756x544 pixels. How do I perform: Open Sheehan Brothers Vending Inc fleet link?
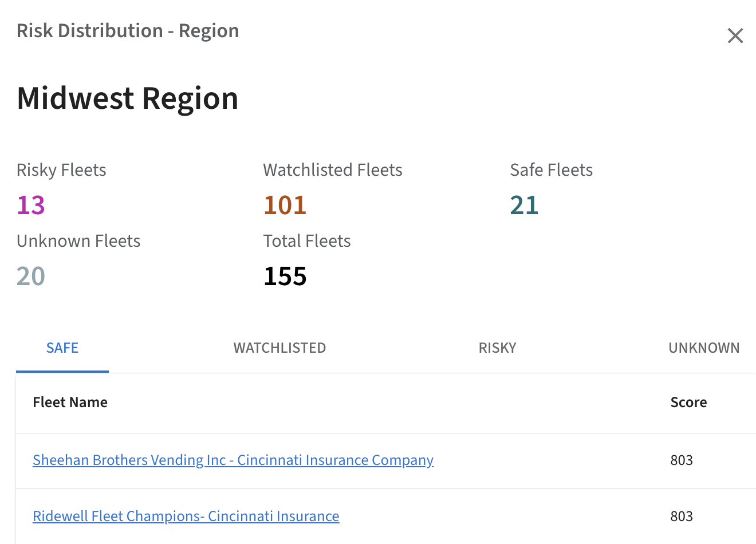point(233,460)
